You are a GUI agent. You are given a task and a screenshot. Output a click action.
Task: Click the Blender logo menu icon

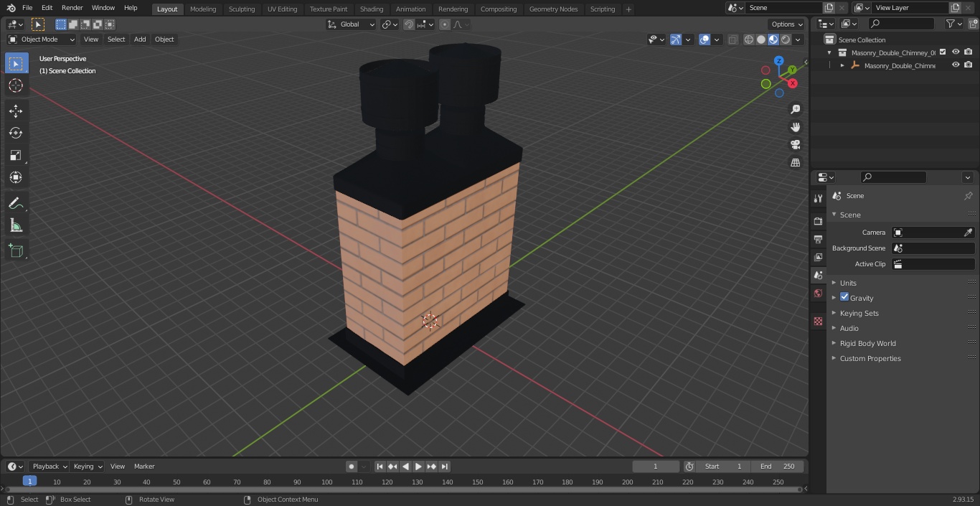point(11,8)
